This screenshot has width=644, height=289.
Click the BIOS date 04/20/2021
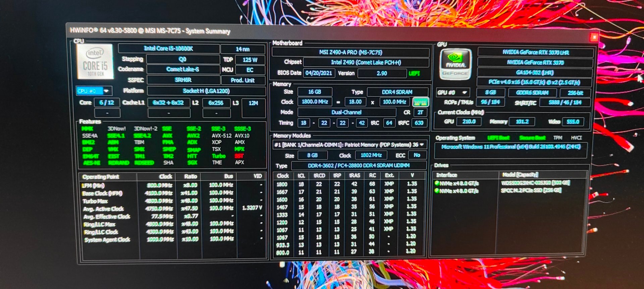click(x=319, y=73)
